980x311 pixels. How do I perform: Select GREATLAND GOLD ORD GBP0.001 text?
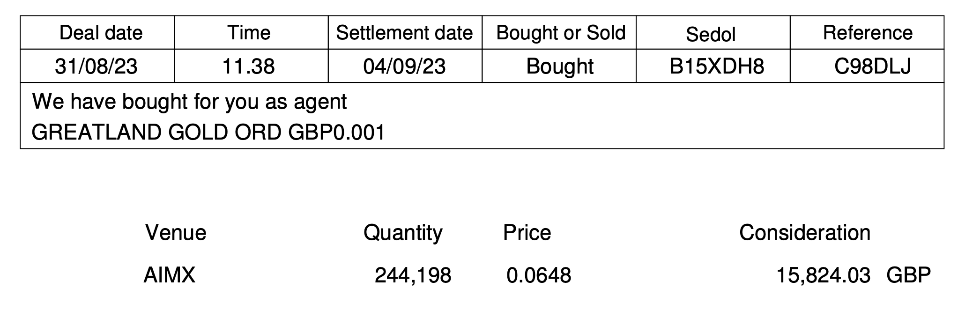(208, 133)
